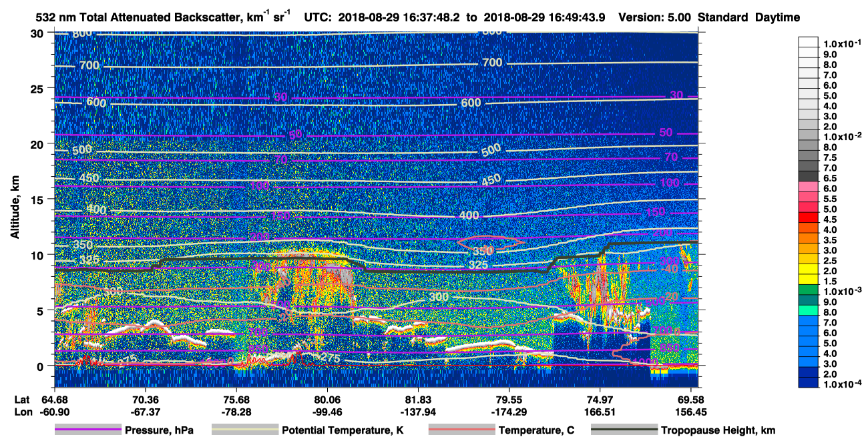Click altitude axis tick '15'

tap(39, 199)
